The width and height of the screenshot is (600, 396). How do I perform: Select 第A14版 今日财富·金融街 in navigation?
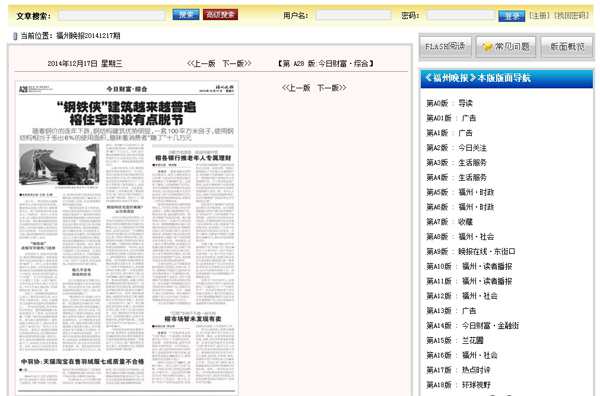coord(473,326)
